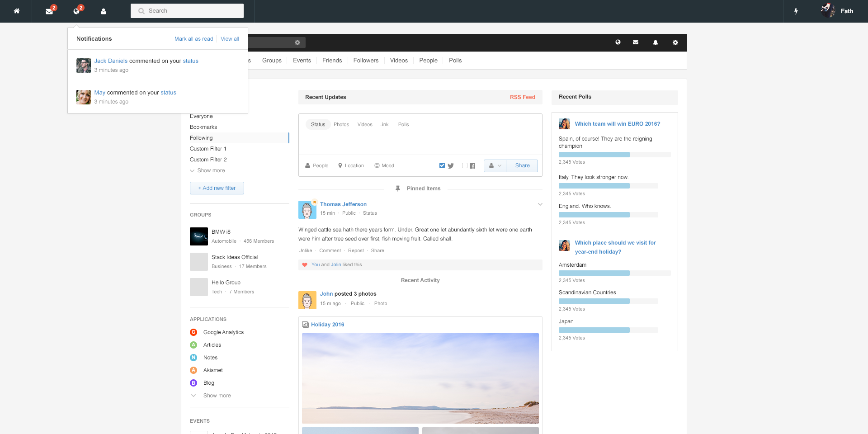Click Mark all as read link
Image resolution: width=868 pixels, height=434 pixels.
(193, 39)
